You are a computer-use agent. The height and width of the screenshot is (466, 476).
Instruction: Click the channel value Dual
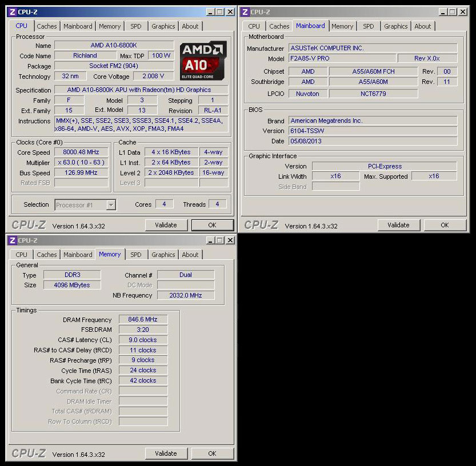pos(186,275)
